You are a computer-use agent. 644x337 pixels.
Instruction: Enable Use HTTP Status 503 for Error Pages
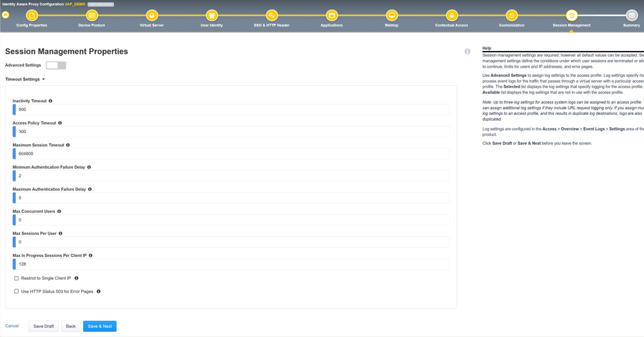(x=16, y=291)
